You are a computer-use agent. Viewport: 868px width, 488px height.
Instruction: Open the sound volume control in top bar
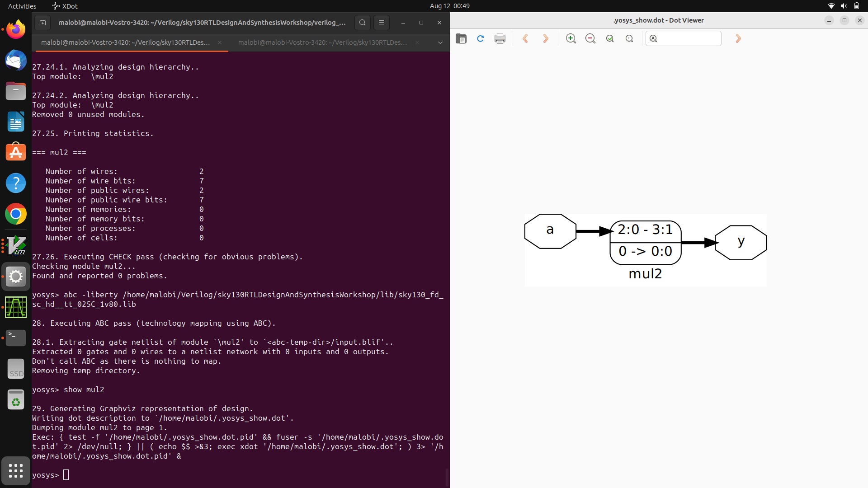[843, 6]
